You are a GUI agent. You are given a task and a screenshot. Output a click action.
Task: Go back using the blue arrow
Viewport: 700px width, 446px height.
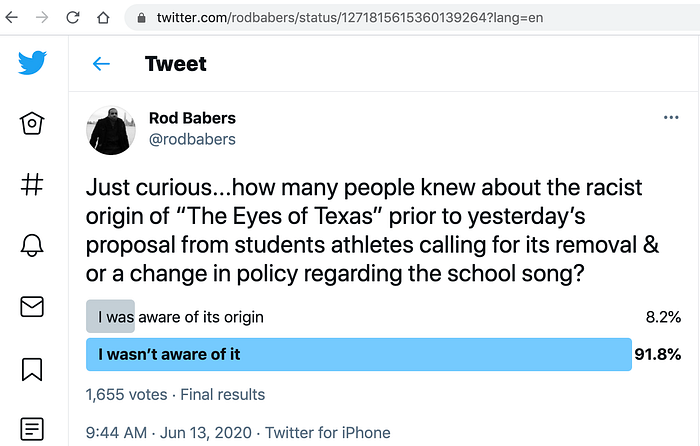click(x=101, y=64)
